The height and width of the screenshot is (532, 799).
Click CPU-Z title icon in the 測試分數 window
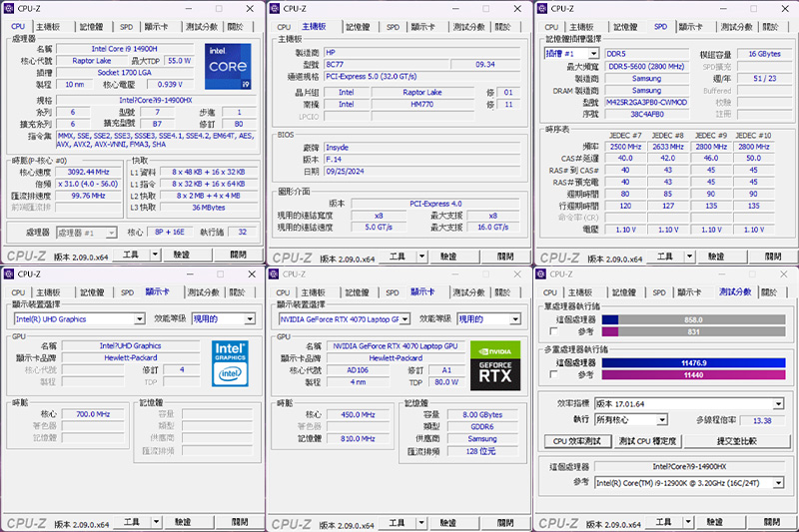(542, 273)
